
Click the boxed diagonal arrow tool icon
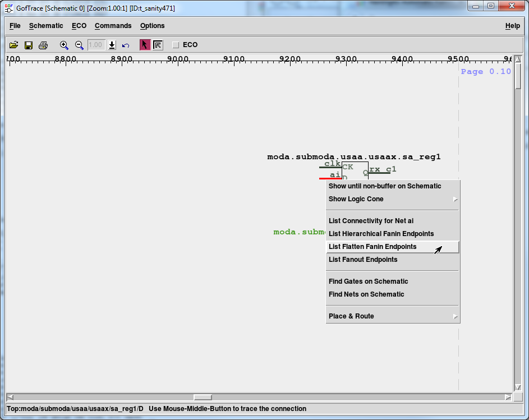click(x=158, y=45)
